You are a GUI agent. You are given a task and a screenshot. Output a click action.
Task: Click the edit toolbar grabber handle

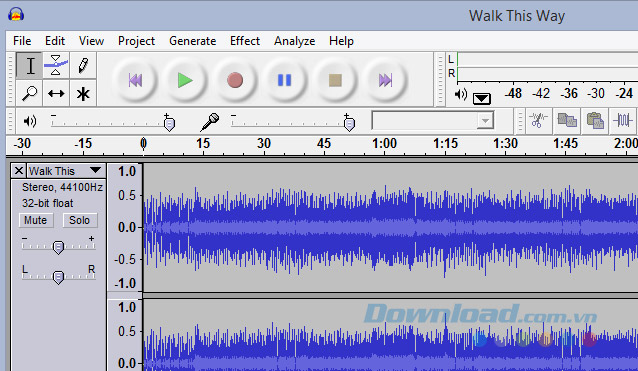point(520,121)
